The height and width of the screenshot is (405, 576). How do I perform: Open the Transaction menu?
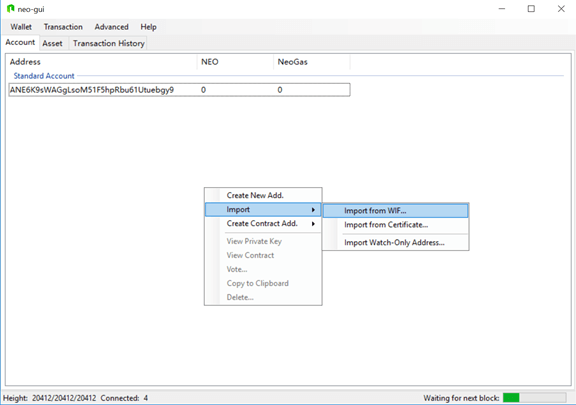[x=63, y=27]
